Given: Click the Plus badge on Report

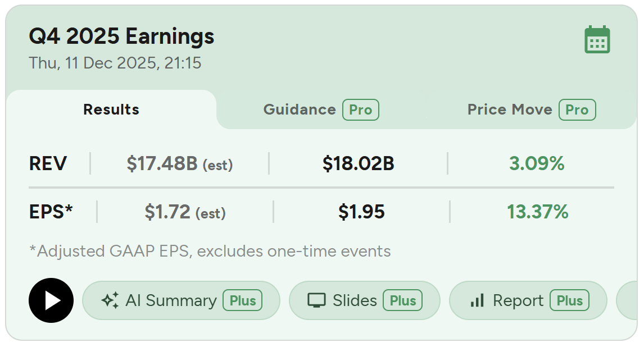Looking at the screenshot, I should (570, 300).
